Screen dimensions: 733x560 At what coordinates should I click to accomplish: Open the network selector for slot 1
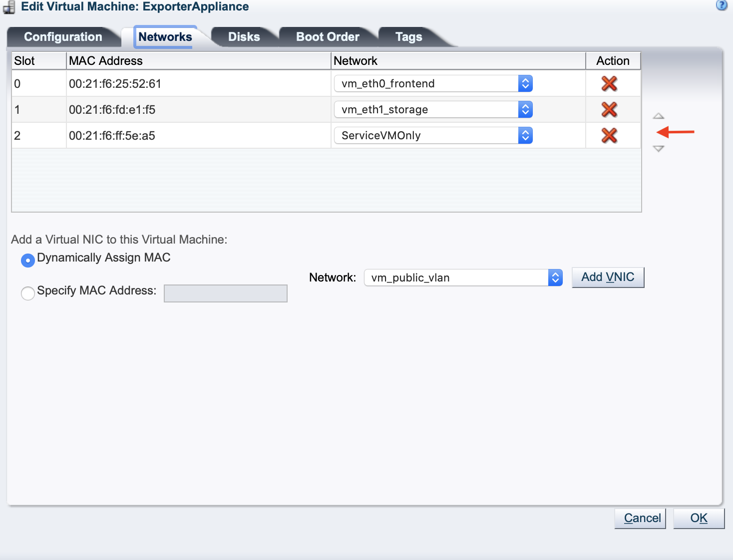coord(525,109)
